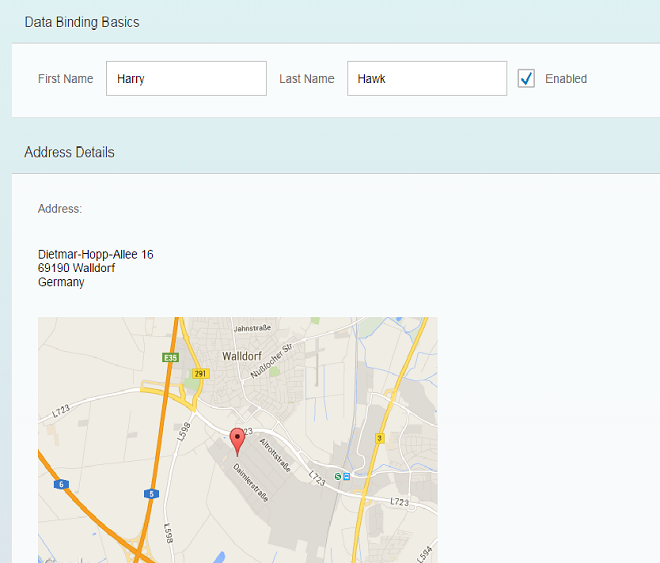The width and height of the screenshot is (660, 563).
Task: Click the Enabled checkbox label
Action: coord(566,79)
